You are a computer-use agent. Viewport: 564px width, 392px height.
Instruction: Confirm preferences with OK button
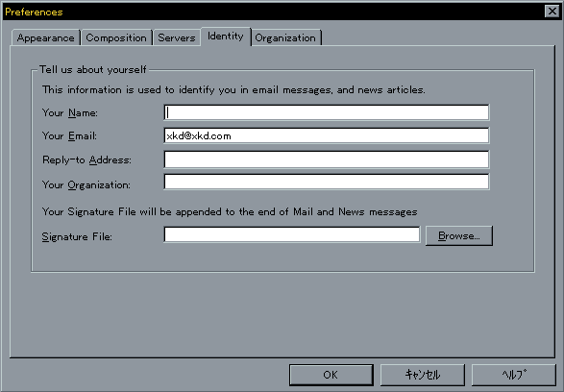(x=331, y=375)
